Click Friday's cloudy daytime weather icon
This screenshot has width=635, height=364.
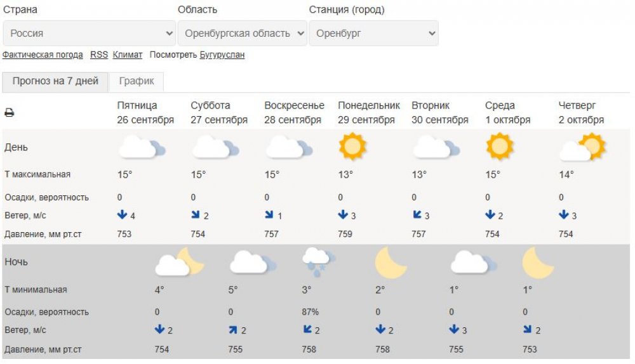pyautogui.click(x=141, y=148)
